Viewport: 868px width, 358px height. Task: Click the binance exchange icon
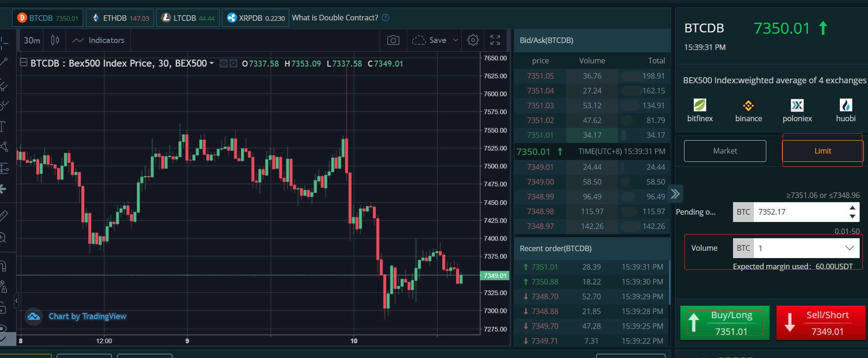(x=748, y=105)
